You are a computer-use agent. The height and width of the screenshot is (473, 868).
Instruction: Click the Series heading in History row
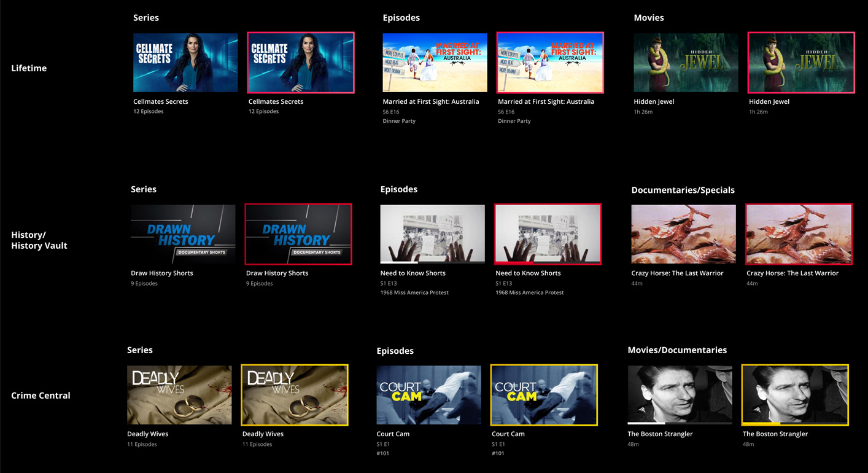pos(144,189)
